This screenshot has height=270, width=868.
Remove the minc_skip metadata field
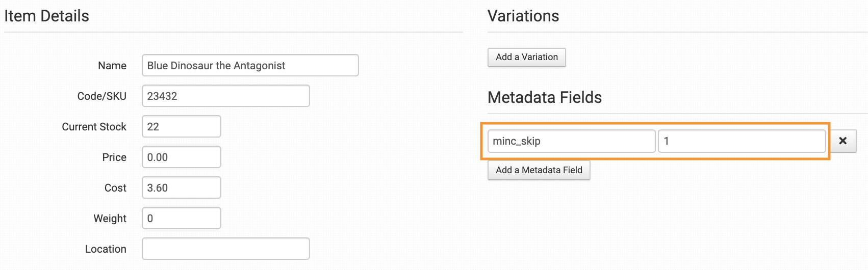843,141
